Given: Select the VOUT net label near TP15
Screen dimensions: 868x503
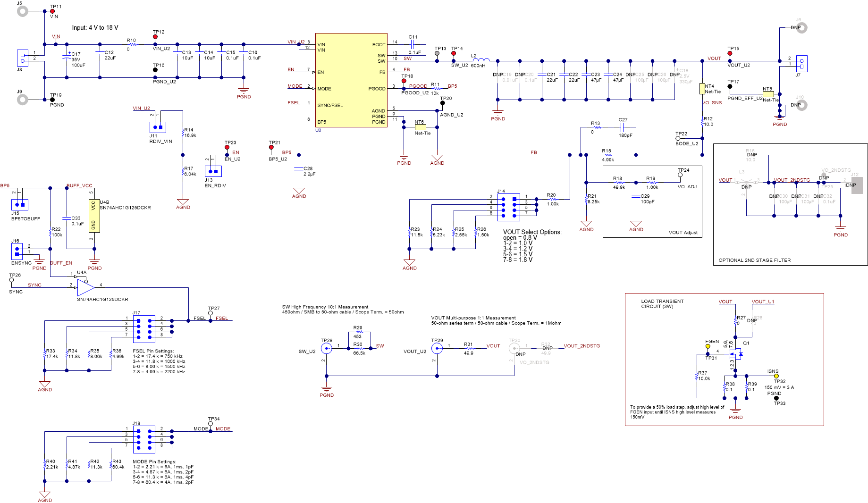Looking at the screenshot, I should coord(714,58).
